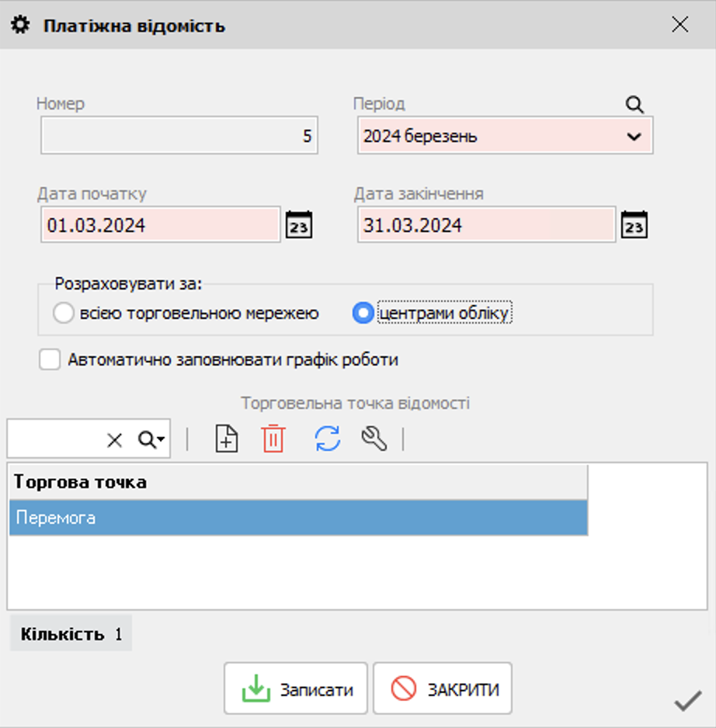The height and width of the screenshot is (728, 716).
Task: Click the gear icon in title bar
Action: tap(19, 25)
